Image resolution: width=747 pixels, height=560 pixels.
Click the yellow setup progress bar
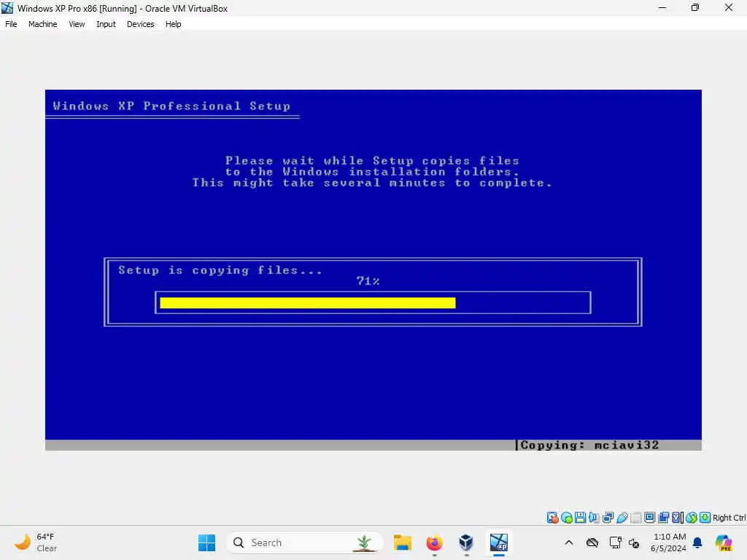tap(307, 303)
